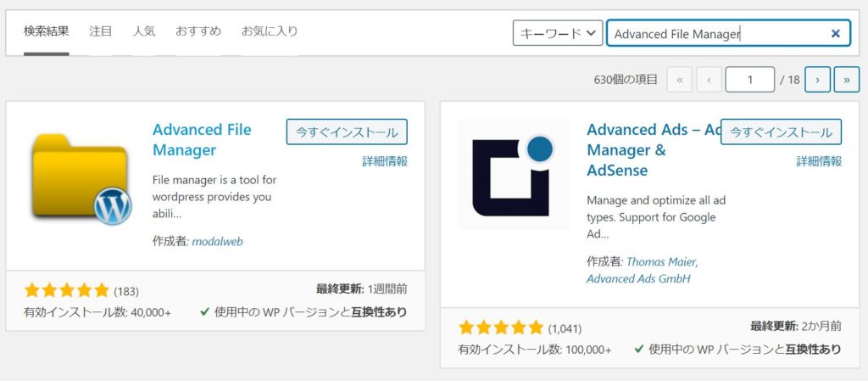Click 有効インストール数: 40,000+ text
868x381 pixels.
coord(97,312)
